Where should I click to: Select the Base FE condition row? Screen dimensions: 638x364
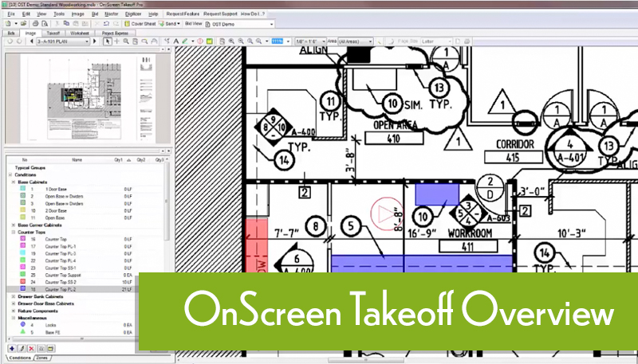pos(73,332)
